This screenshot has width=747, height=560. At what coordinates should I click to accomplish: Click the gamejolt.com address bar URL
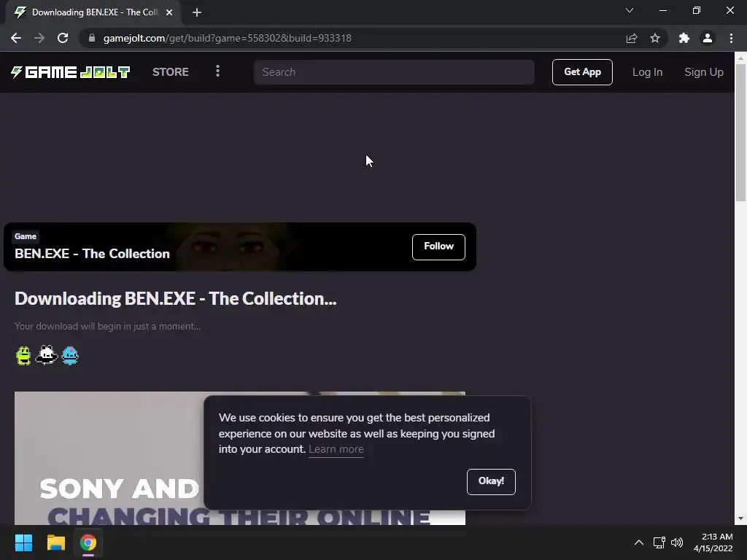click(228, 38)
